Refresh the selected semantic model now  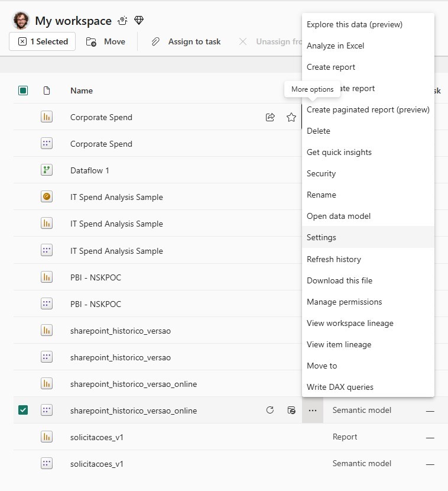point(270,409)
